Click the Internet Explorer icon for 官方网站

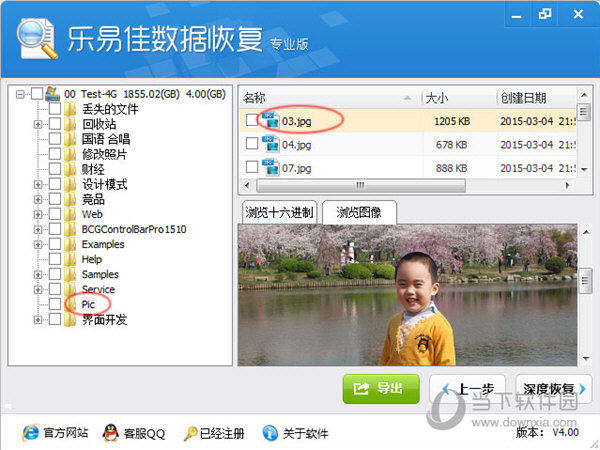point(30,432)
